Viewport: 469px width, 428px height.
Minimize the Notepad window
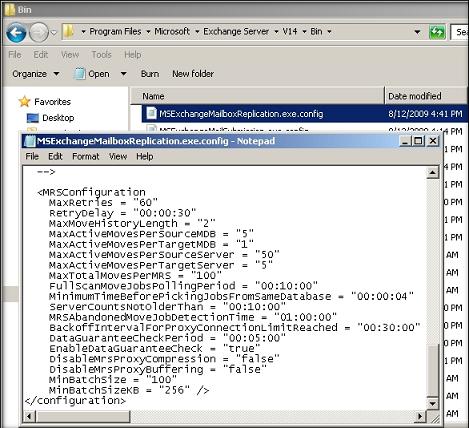pos(405,141)
